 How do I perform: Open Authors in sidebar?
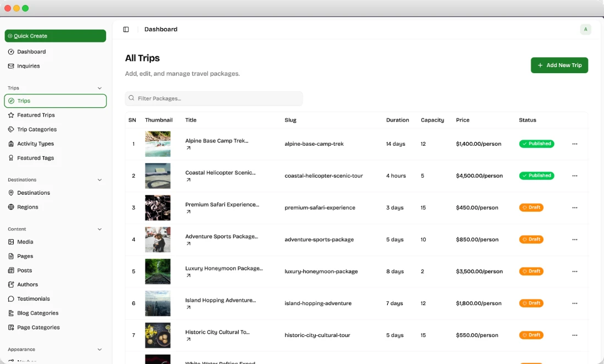(x=55, y=285)
